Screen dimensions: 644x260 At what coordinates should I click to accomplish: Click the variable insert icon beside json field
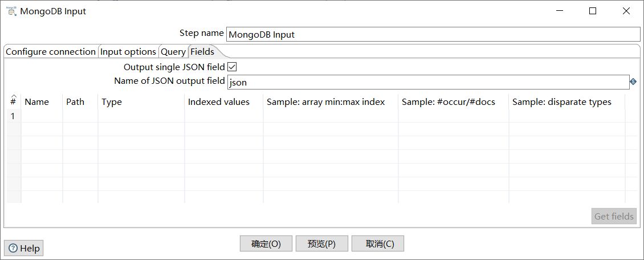pyautogui.click(x=633, y=82)
